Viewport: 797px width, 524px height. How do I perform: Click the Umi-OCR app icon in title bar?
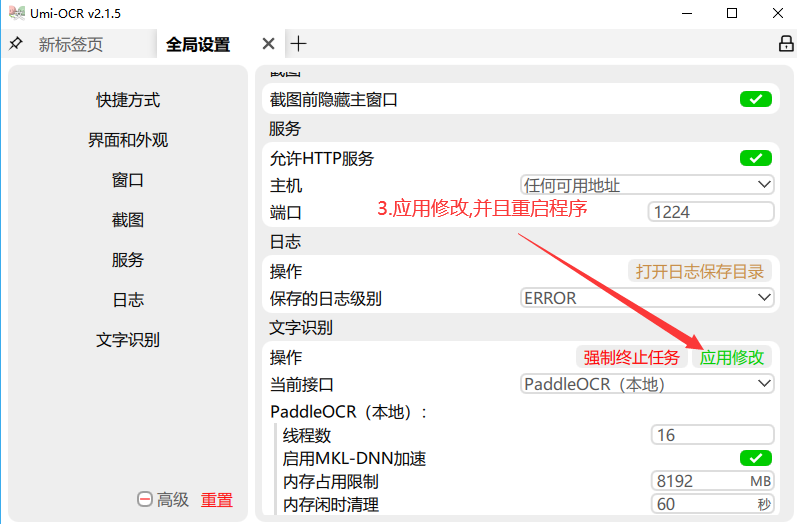[x=14, y=13]
